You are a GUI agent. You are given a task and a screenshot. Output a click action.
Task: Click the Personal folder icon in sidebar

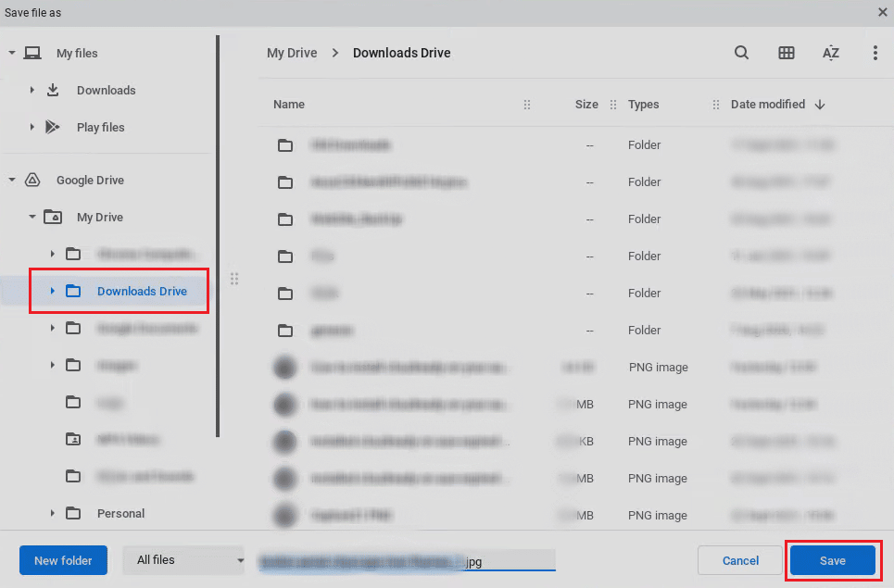[73, 513]
